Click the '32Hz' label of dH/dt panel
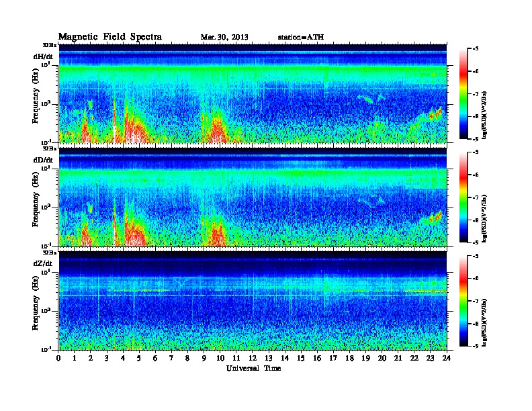Screen dimensions: 532x411 (49, 45)
